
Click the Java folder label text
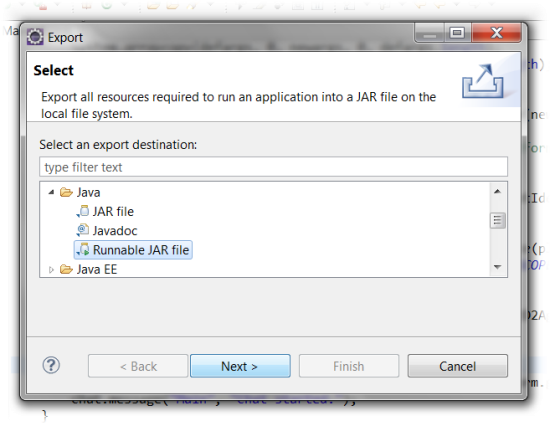[x=88, y=192]
